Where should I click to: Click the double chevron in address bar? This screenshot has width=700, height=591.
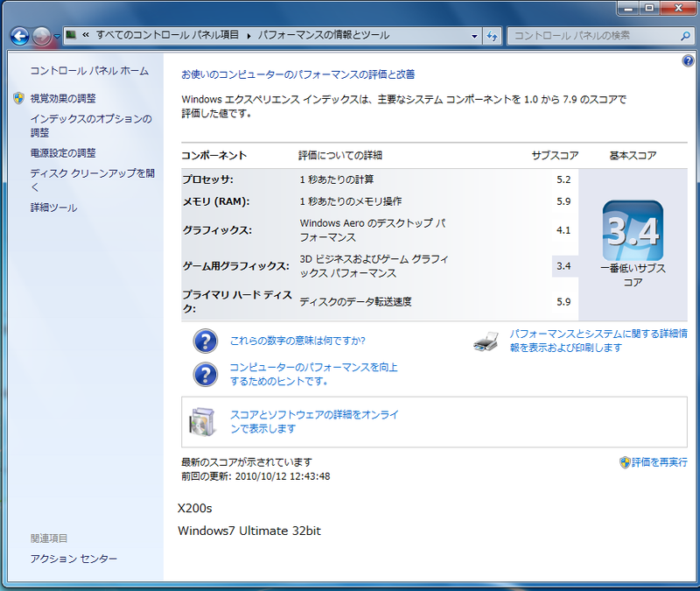[x=86, y=35]
